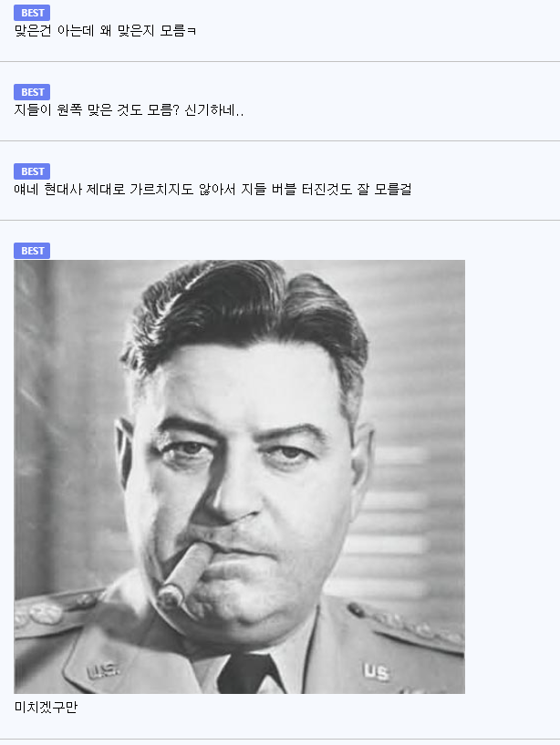Click the BEST badge on the first comment

coord(32,13)
